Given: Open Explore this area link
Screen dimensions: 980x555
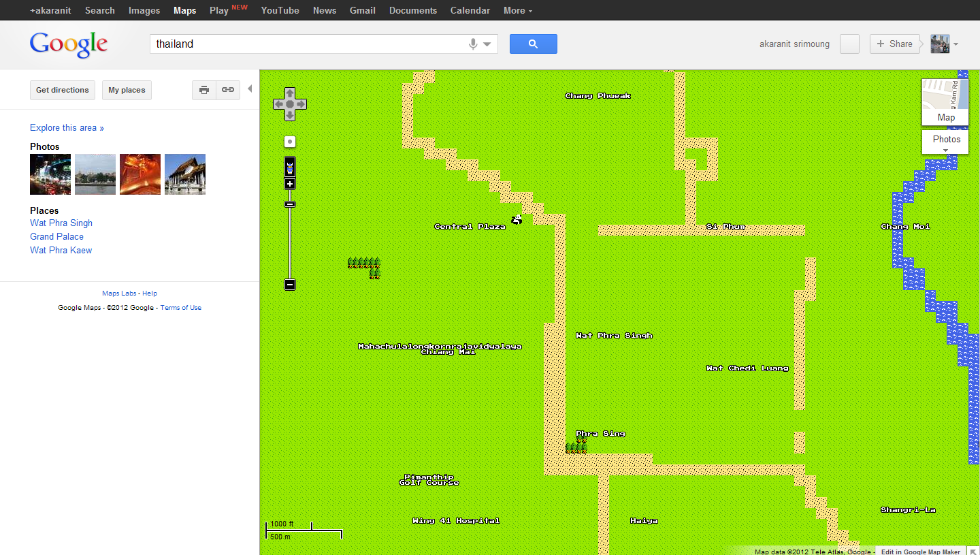Looking at the screenshot, I should (x=67, y=128).
